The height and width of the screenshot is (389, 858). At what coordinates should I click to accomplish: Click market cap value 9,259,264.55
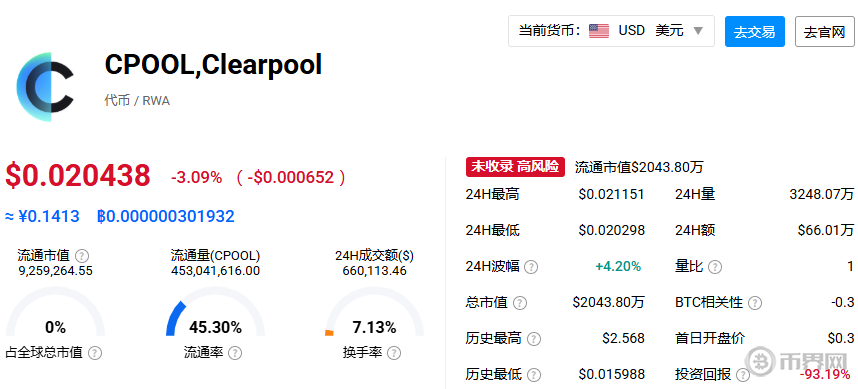(55, 270)
